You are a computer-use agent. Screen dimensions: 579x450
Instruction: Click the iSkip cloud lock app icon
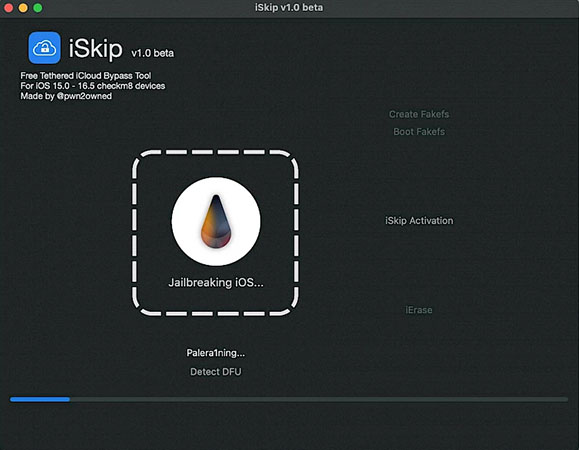(x=44, y=48)
